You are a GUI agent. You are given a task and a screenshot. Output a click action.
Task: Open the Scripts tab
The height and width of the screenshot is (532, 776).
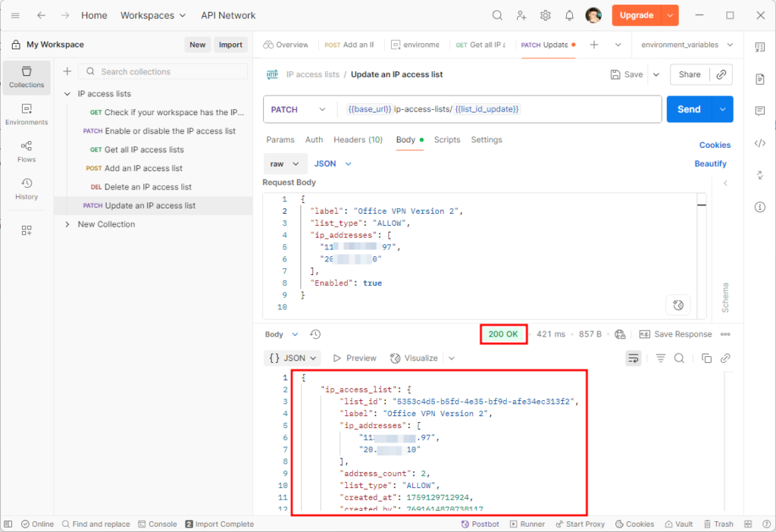pos(447,139)
